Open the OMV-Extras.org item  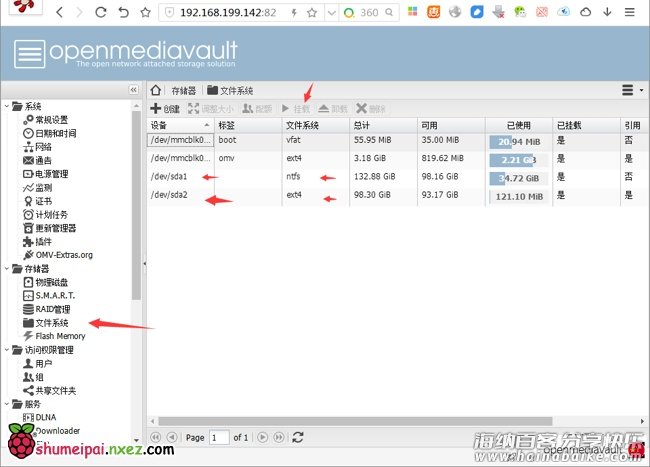[x=58, y=255]
